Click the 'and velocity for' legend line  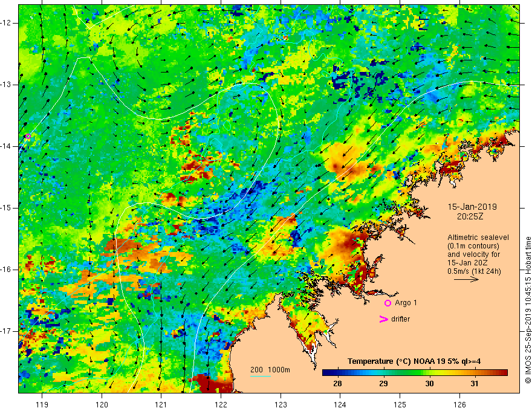[473, 254]
